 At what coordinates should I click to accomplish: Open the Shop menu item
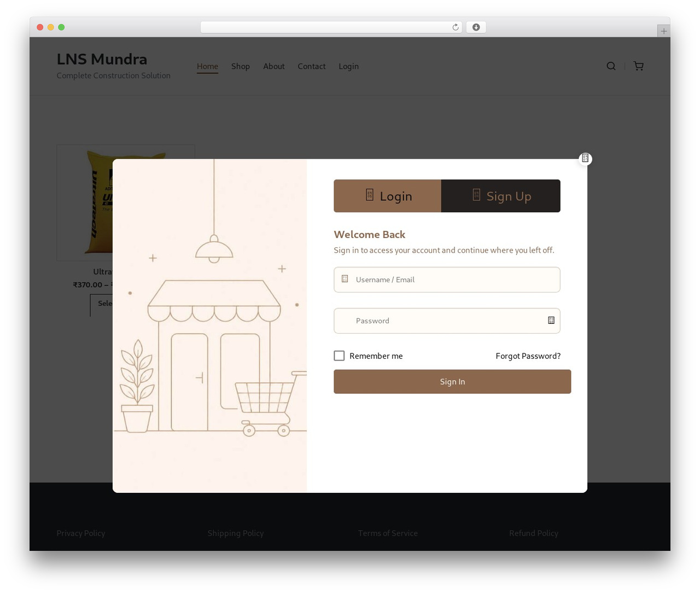coord(241,66)
